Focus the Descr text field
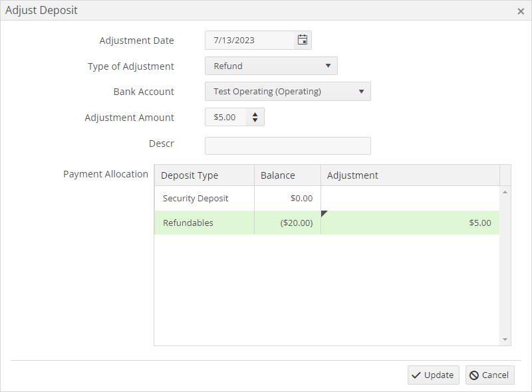Screen dimensions: 532x392 (x=287, y=146)
